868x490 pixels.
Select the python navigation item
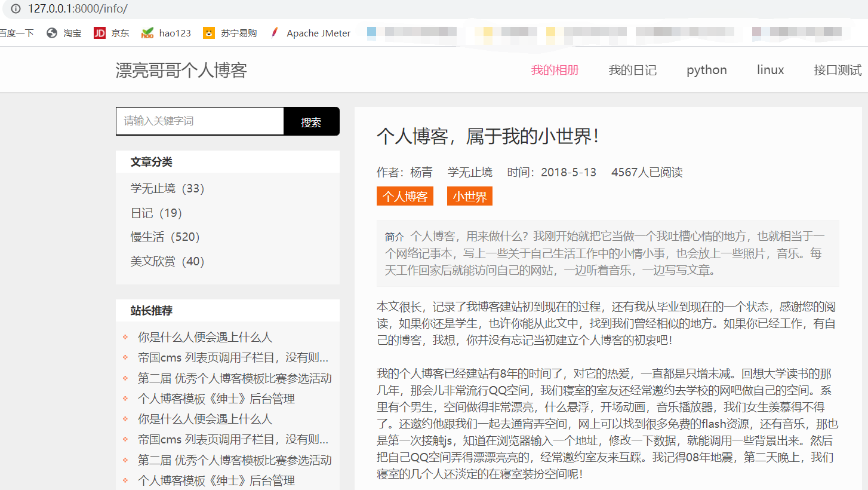[x=707, y=70]
